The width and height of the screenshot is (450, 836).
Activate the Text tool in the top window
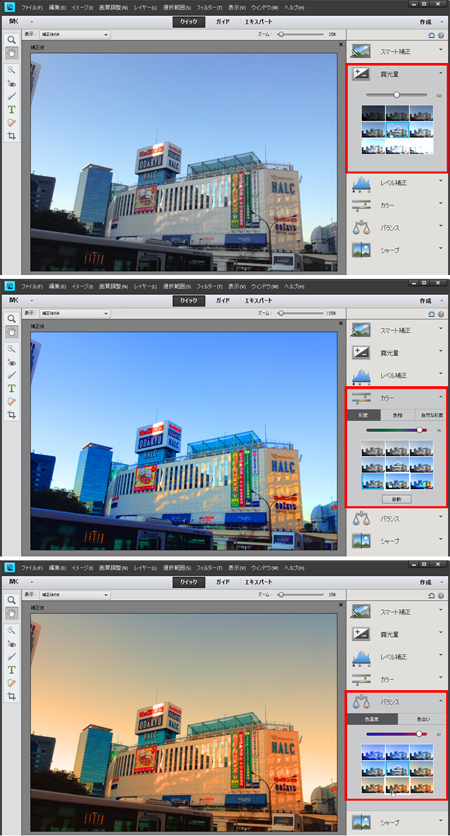[x=11, y=109]
